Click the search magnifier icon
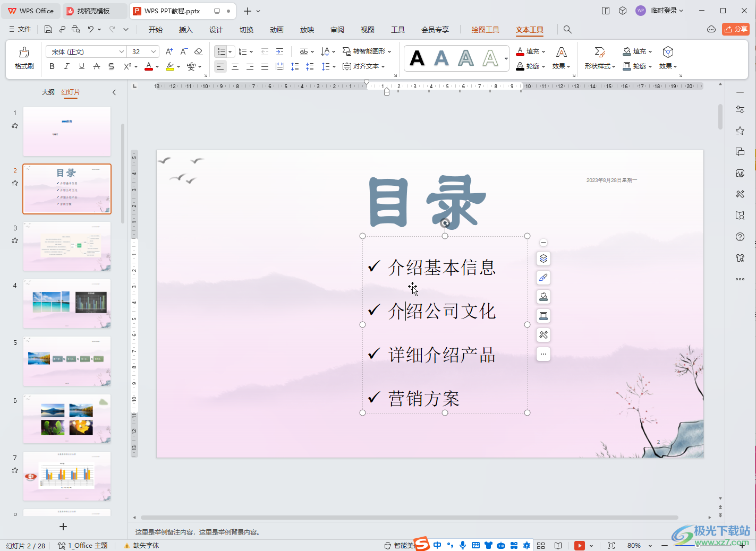The width and height of the screenshot is (756, 551). pos(567,30)
